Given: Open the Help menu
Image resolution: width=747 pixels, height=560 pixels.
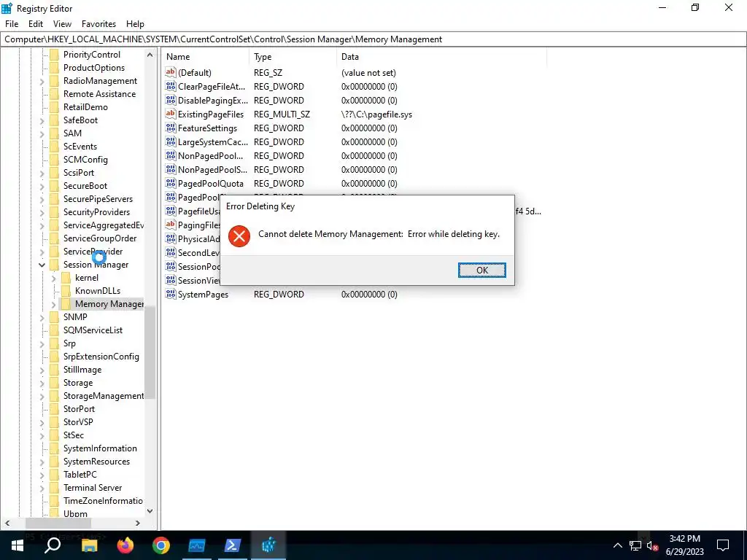Looking at the screenshot, I should click(135, 24).
